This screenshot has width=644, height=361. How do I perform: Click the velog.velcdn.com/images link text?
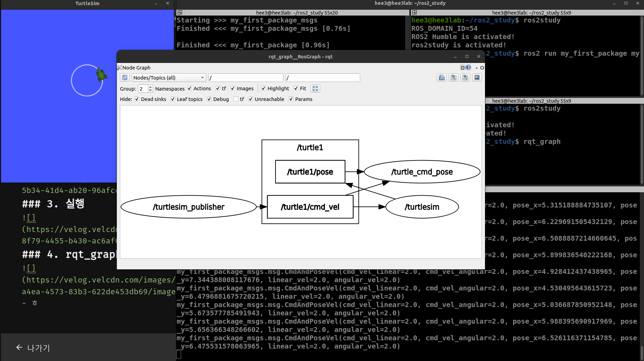tap(99, 280)
